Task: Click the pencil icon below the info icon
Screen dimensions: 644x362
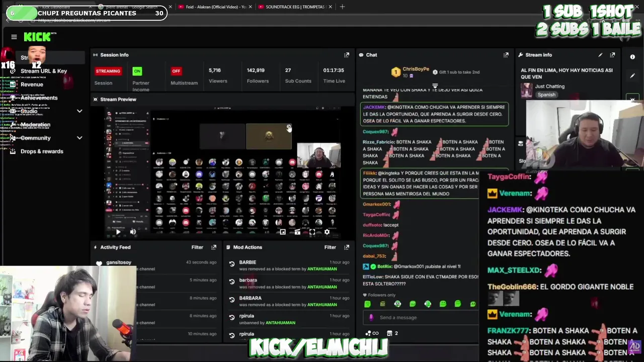Action: coord(632,76)
